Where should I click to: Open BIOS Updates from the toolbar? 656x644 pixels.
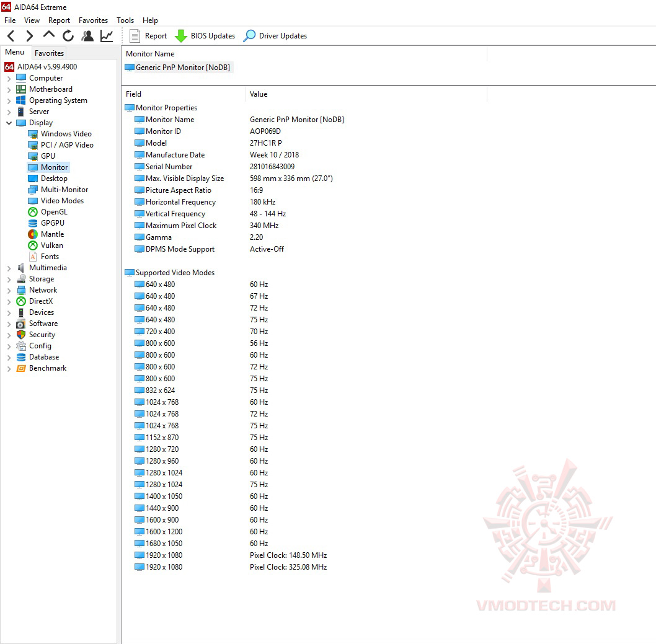click(x=205, y=36)
